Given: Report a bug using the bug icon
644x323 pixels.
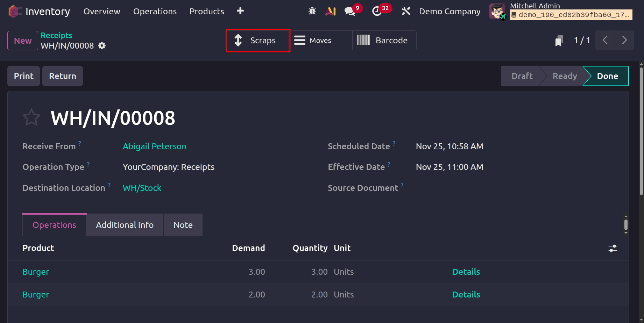Looking at the screenshot, I should (312, 11).
